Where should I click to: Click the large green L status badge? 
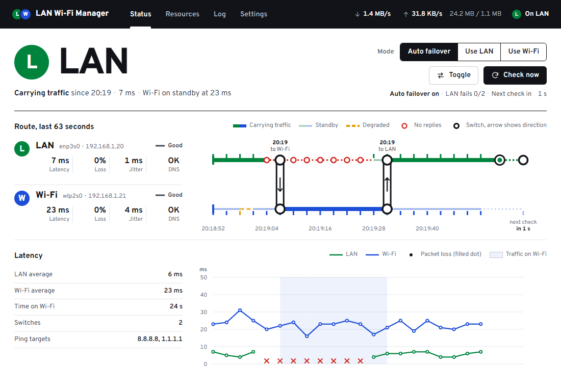(x=32, y=62)
